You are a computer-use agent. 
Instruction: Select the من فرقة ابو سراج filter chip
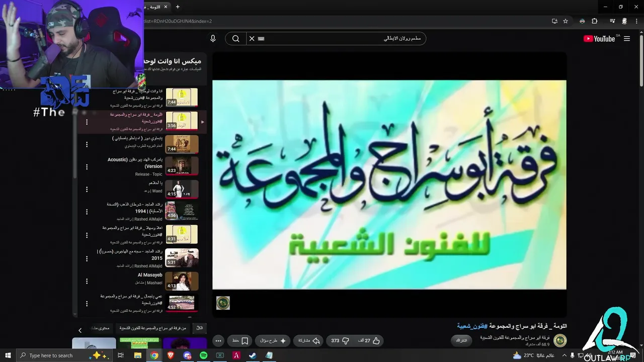[152, 328]
